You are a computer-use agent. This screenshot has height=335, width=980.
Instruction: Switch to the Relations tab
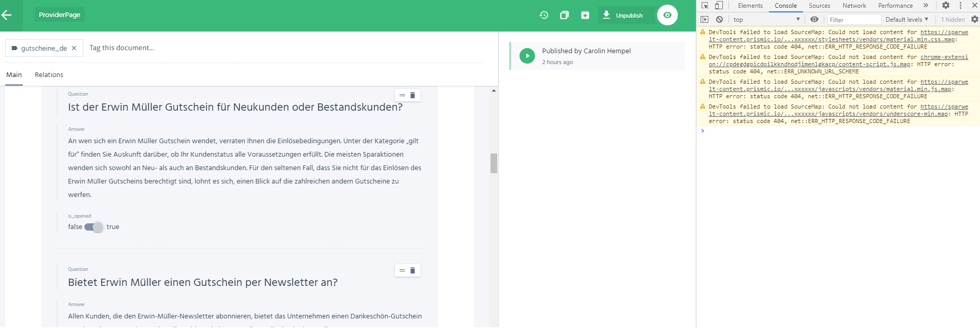coord(49,74)
